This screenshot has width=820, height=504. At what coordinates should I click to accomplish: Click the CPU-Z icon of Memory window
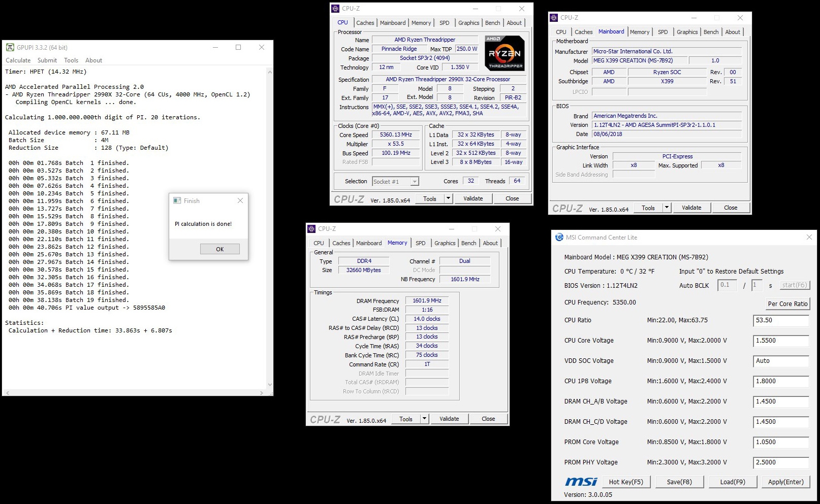[x=312, y=229]
